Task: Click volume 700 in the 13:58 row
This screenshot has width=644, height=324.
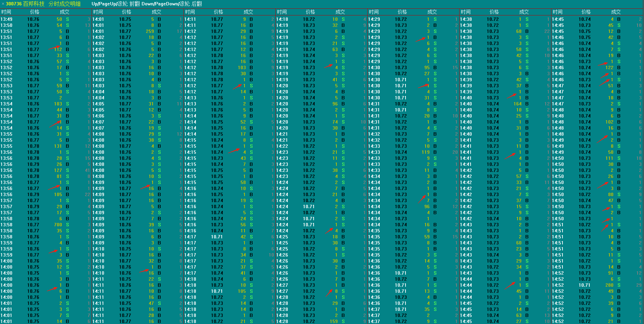Action: (x=58, y=225)
